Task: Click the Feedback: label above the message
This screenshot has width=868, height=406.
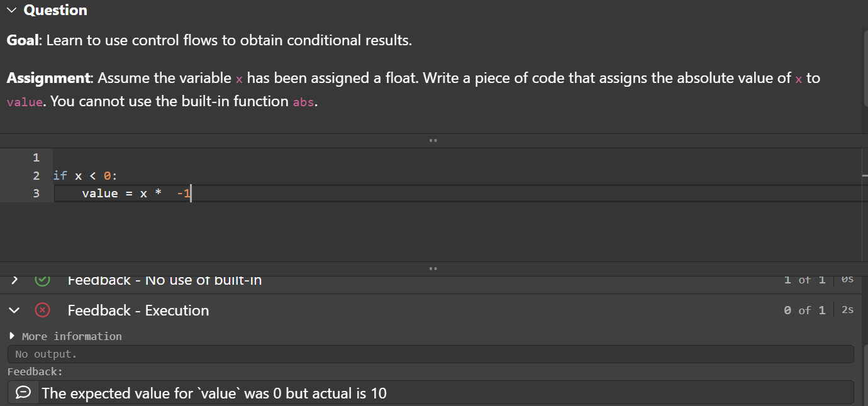Action: (x=35, y=371)
